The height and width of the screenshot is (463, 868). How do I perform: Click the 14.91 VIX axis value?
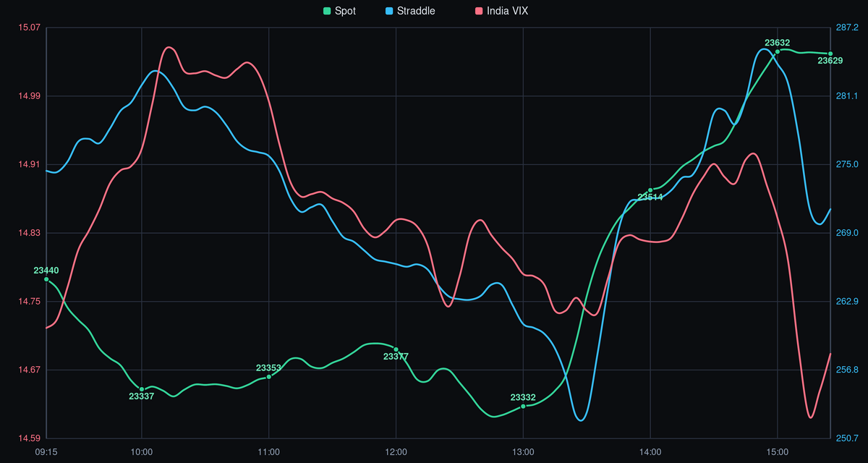click(x=28, y=164)
